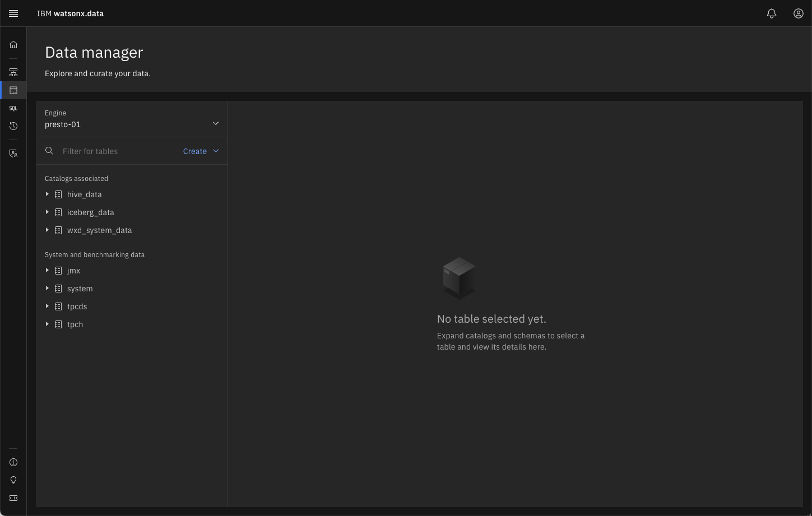Open Infrastructure manager sidebar icon
The image size is (812, 516).
click(13, 72)
